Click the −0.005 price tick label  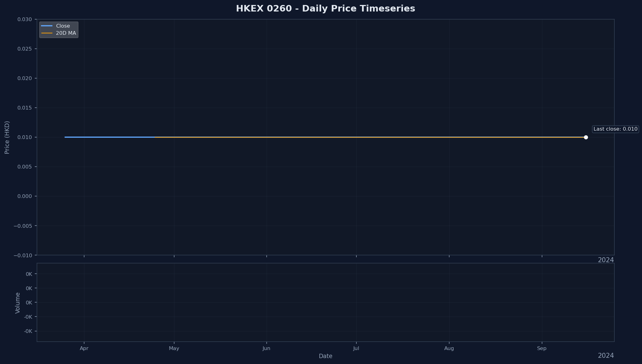pyautogui.click(x=23, y=226)
